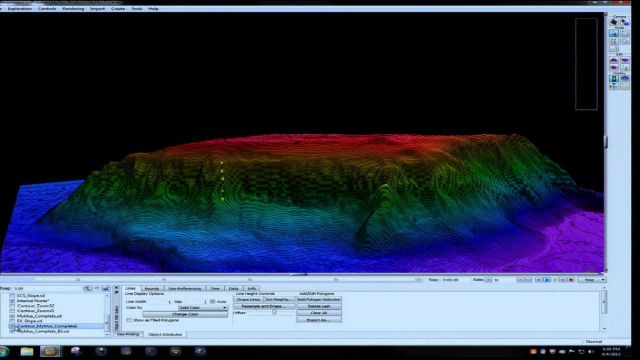Click the object list scroll-down arrow
This screenshot has width=640, height=360.
point(107,335)
